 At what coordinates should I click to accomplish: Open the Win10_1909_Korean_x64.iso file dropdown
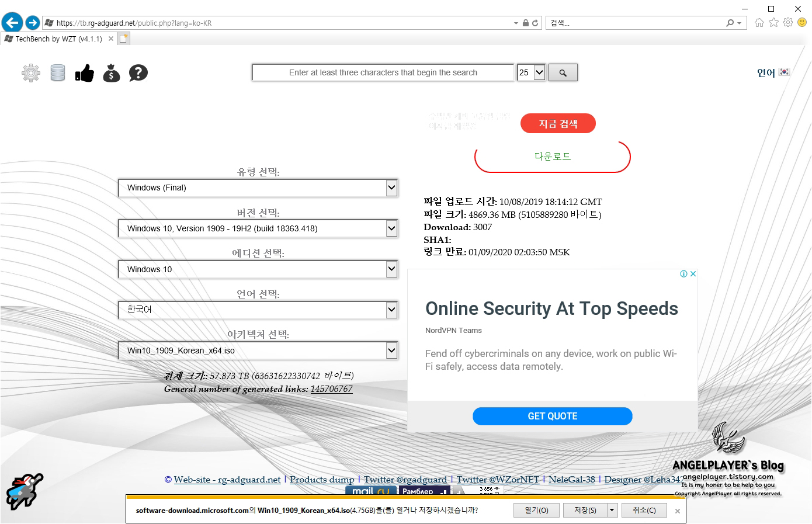pos(258,351)
